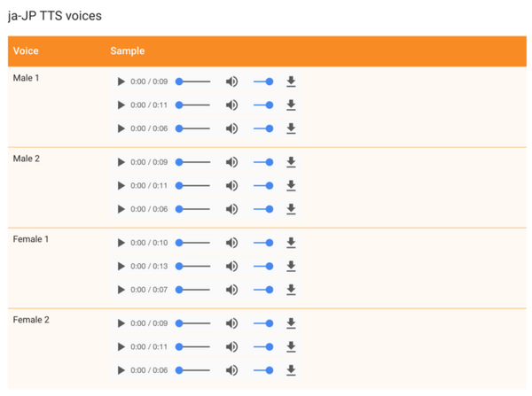This screenshot has width=532, height=396.
Task: Mute the second Female 2 sample
Action: (x=231, y=347)
